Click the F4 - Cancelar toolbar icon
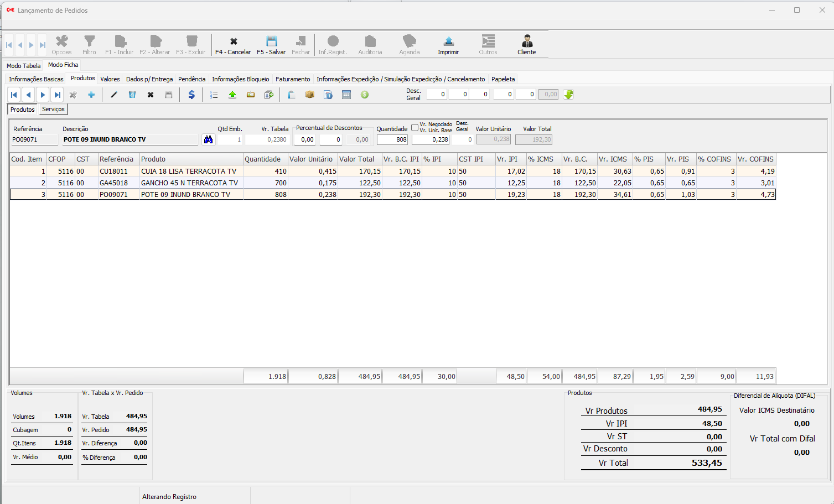This screenshot has width=834, height=504. (233, 41)
